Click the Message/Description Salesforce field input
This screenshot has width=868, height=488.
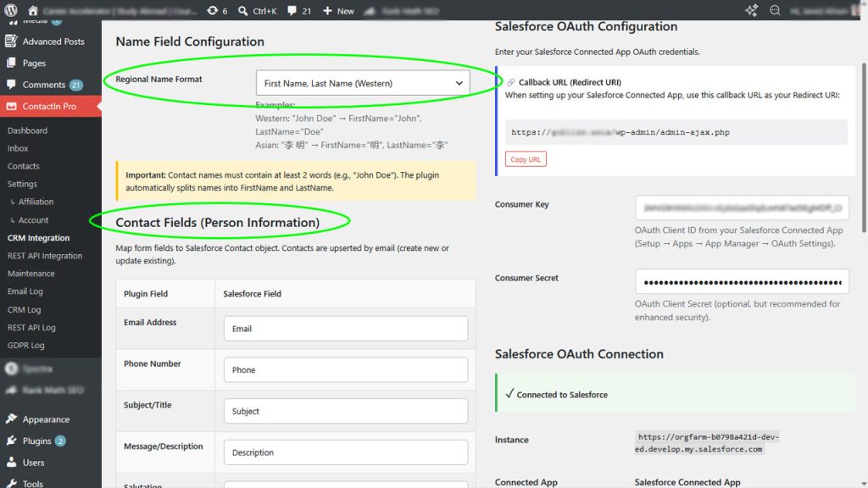tap(346, 452)
